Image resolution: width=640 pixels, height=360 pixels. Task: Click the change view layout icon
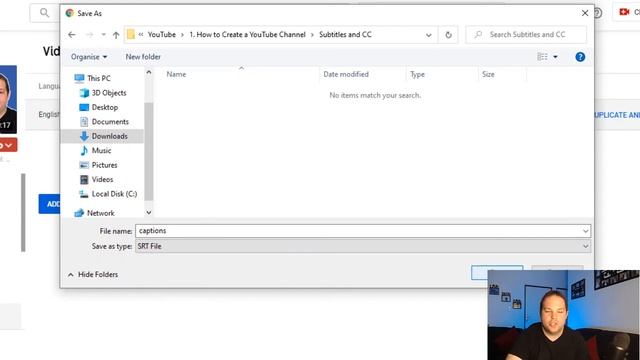(542, 57)
